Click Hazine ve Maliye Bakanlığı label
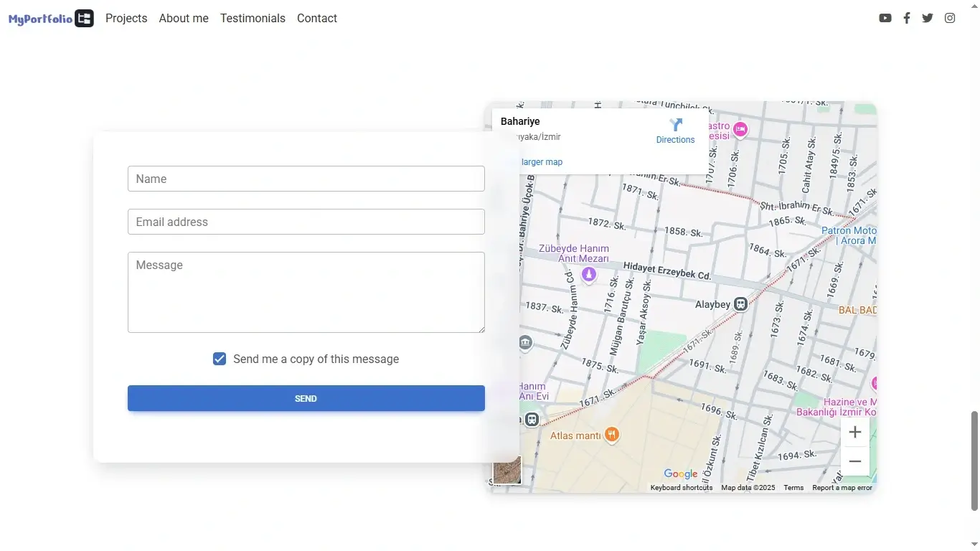Image resolution: width=980 pixels, height=551 pixels. (x=837, y=407)
